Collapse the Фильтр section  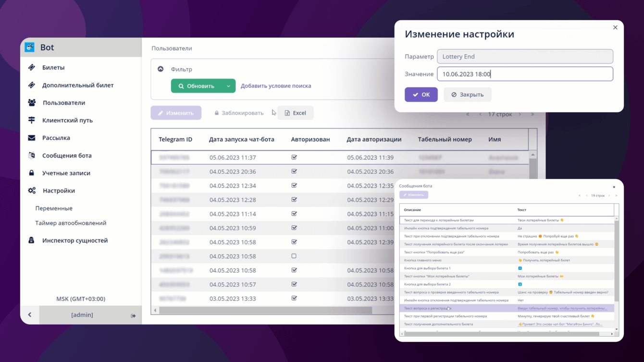(x=161, y=69)
